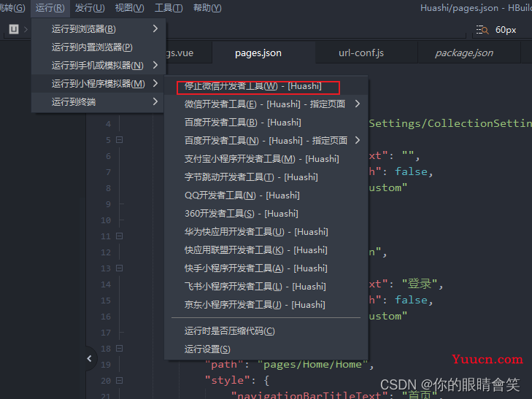Click the "style" key in code
The height and width of the screenshot is (399, 532).
pos(227,380)
